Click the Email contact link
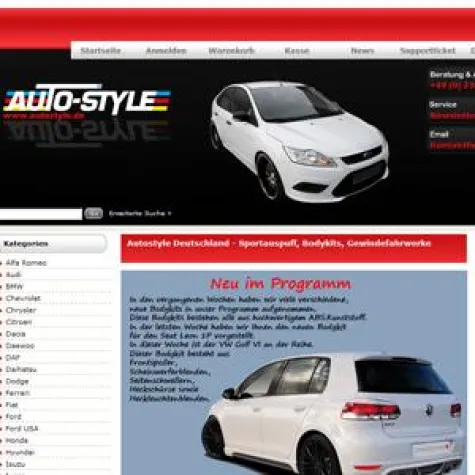Image resolution: width=475 pixels, height=475 pixels. pyautogui.click(x=452, y=145)
